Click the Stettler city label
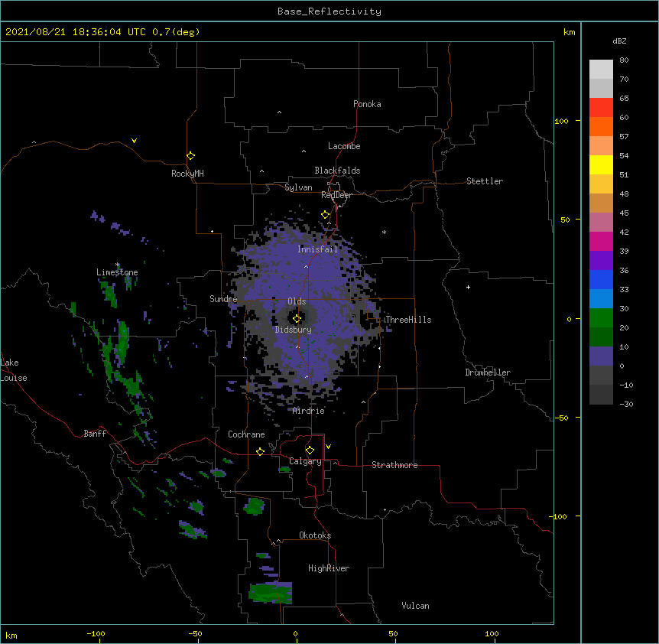659x644 pixels. 485,181
